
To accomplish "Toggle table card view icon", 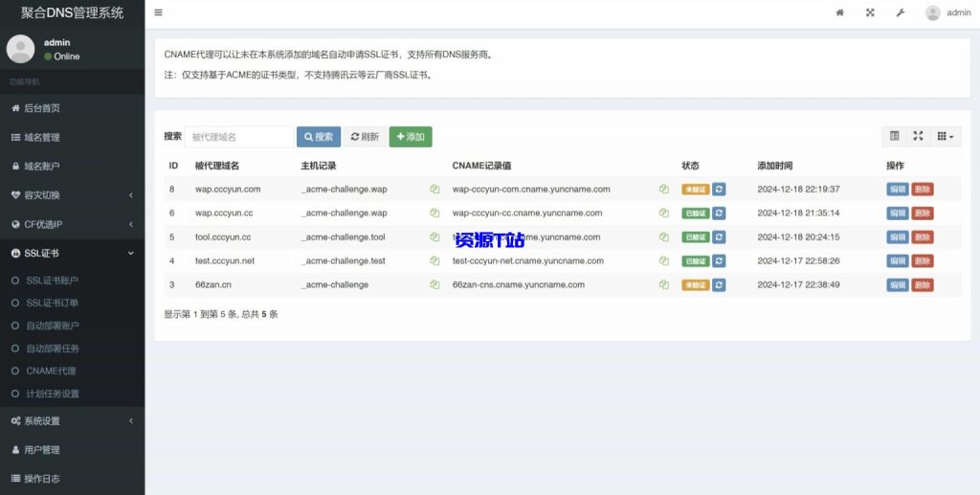I will [895, 136].
